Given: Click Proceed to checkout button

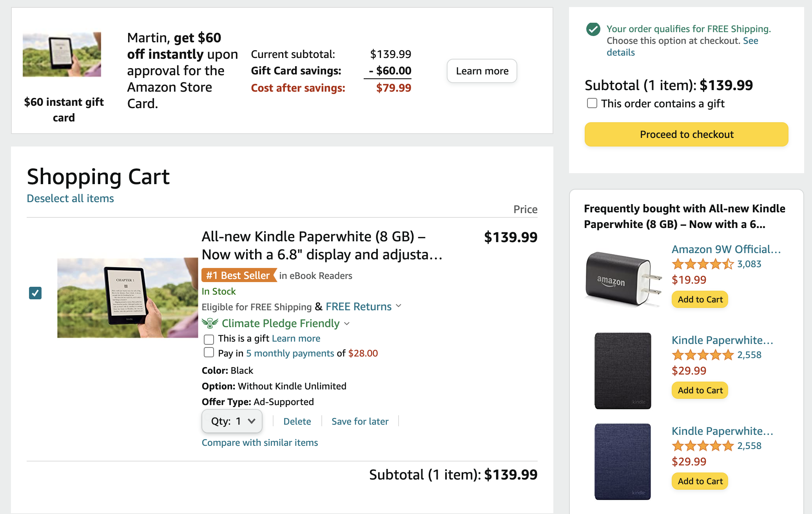Looking at the screenshot, I should pyautogui.click(x=686, y=134).
